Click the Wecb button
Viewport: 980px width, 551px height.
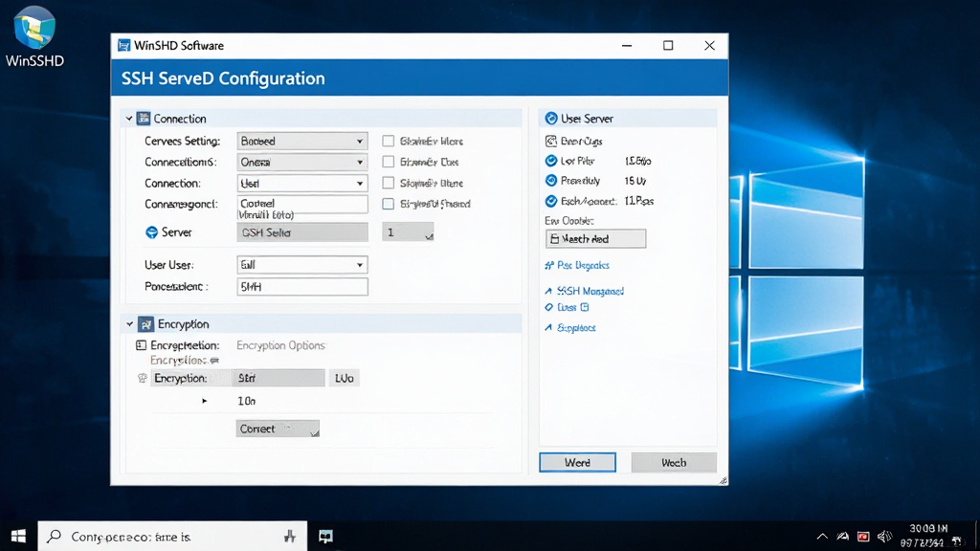tap(674, 462)
